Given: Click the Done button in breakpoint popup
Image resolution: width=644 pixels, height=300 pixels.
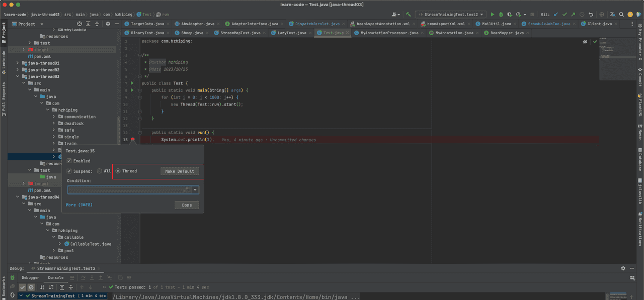Looking at the screenshot, I should 187,205.
